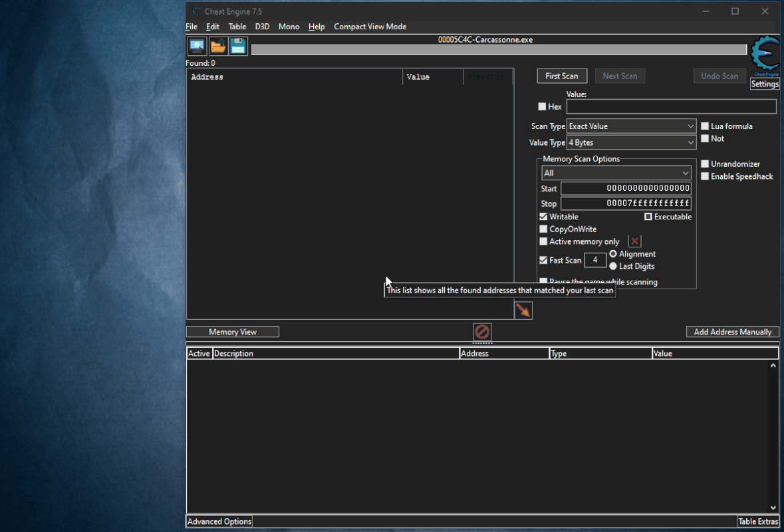Open Advanced Options panel

pos(219,521)
